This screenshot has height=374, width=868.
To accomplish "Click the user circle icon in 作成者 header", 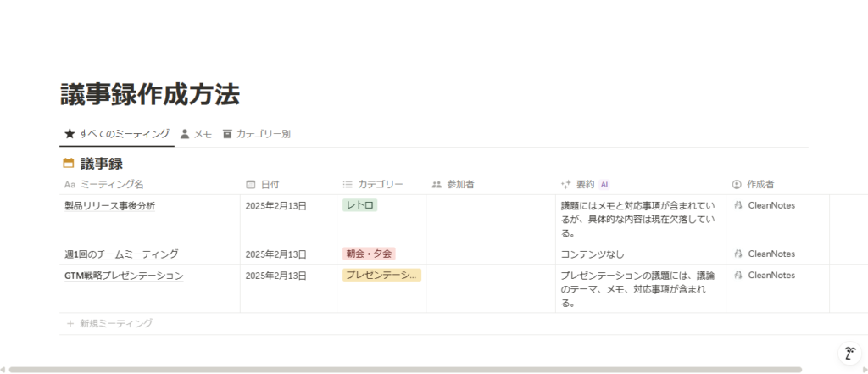I will [x=737, y=185].
